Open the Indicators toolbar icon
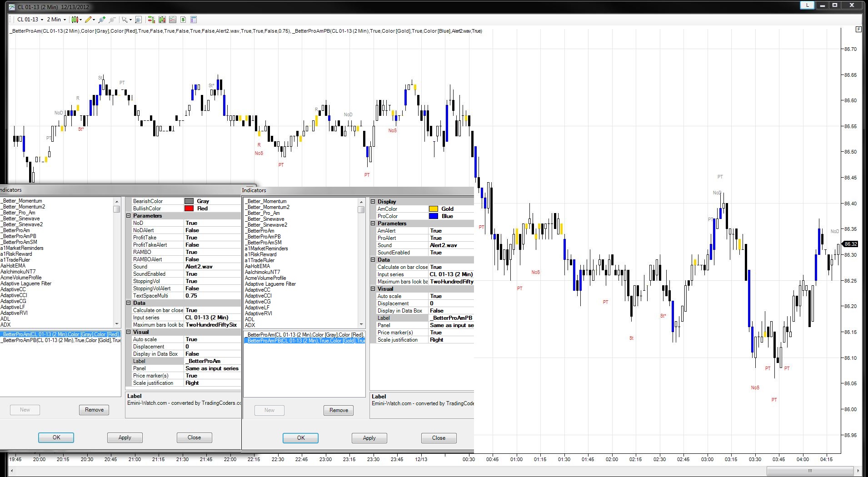This screenshot has width=868, height=477. 162,20
